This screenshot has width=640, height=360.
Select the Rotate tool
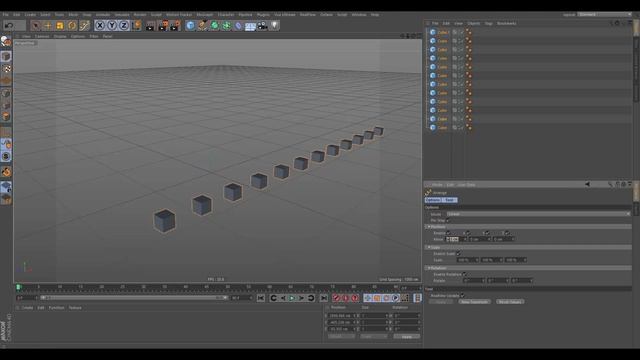tap(72, 26)
